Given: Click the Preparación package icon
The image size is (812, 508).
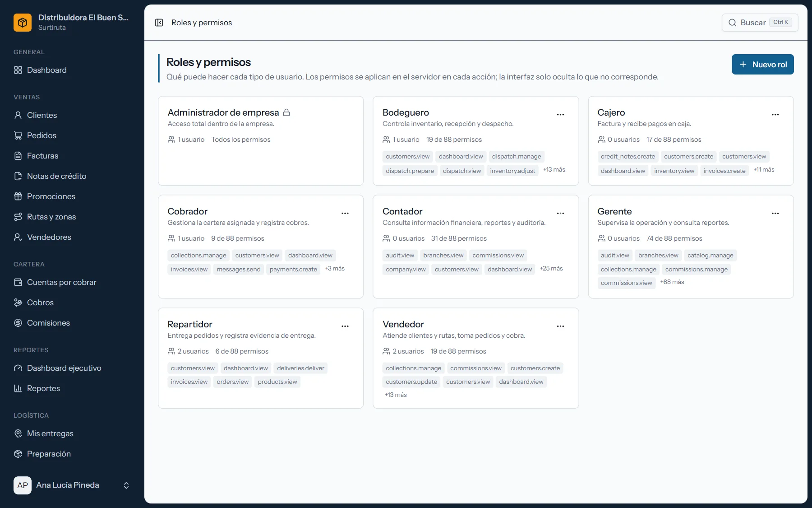Looking at the screenshot, I should 18,454.
